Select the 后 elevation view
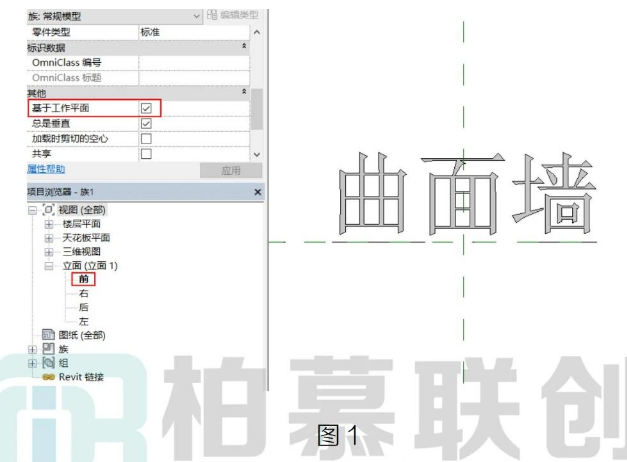 pos(84,307)
